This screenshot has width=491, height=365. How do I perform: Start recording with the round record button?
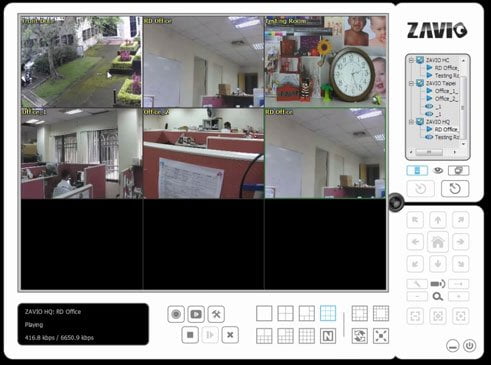click(x=176, y=314)
